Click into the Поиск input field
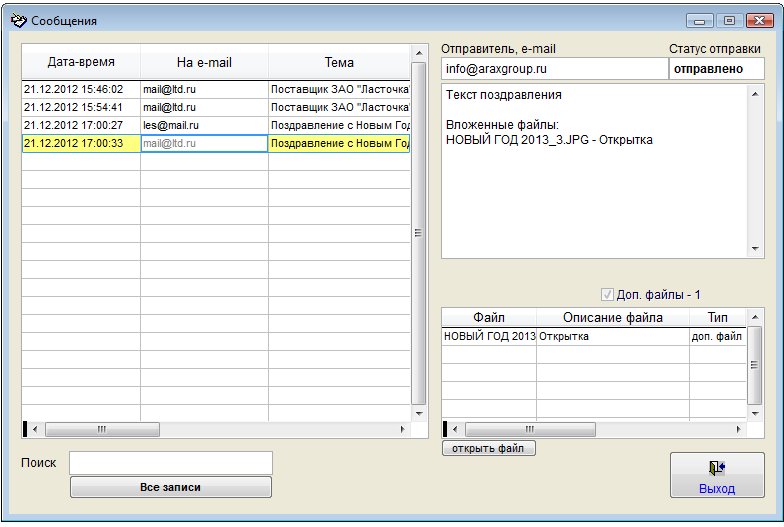 171,463
